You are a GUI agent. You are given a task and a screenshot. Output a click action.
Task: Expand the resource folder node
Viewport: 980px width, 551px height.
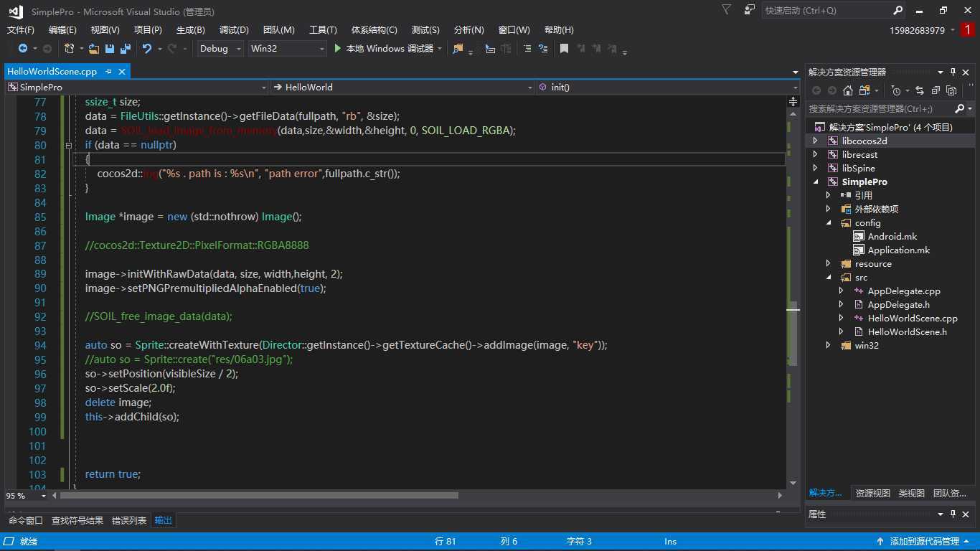pos(829,264)
